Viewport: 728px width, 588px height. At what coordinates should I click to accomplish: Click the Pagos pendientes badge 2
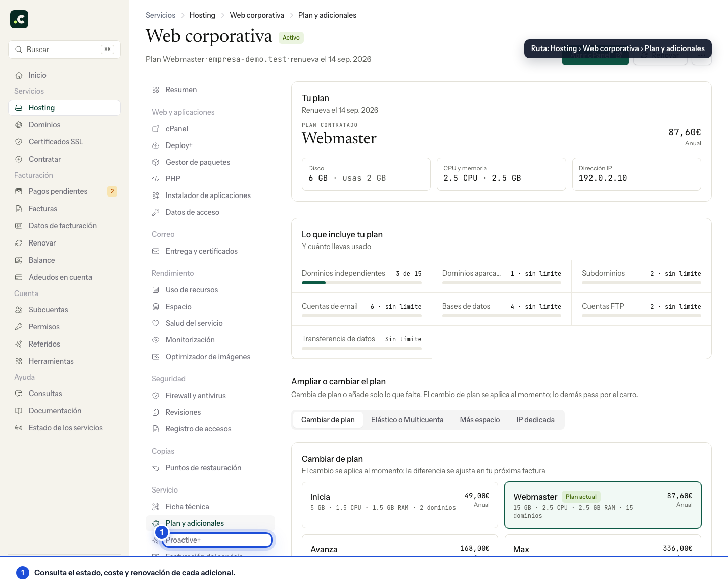(x=112, y=191)
